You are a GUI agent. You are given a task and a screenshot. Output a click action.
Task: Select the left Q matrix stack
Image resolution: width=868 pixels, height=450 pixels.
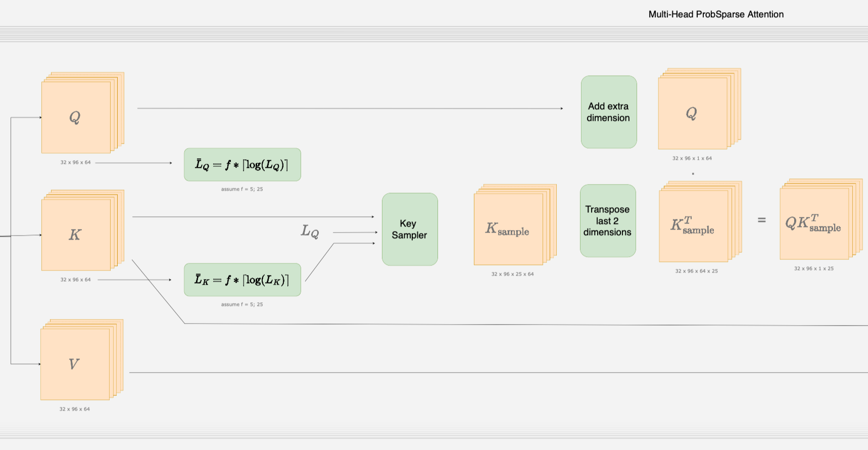76,117
